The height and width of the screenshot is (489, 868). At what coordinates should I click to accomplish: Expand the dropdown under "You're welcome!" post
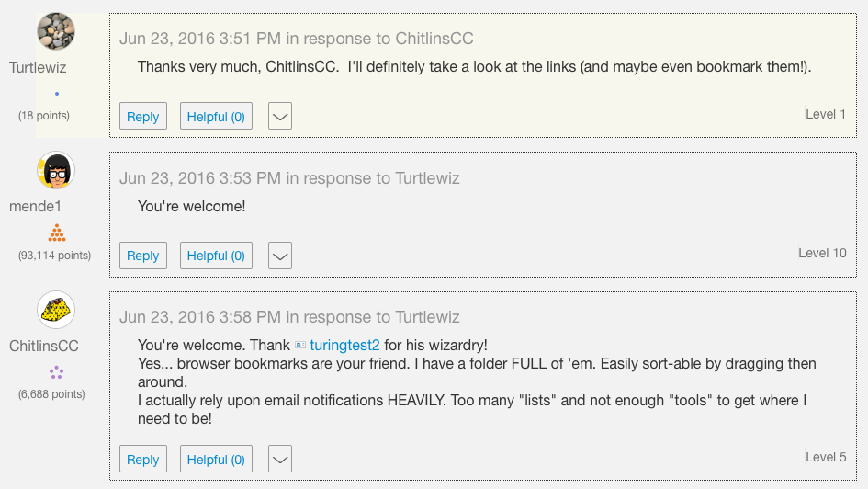[x=280, y=256]
